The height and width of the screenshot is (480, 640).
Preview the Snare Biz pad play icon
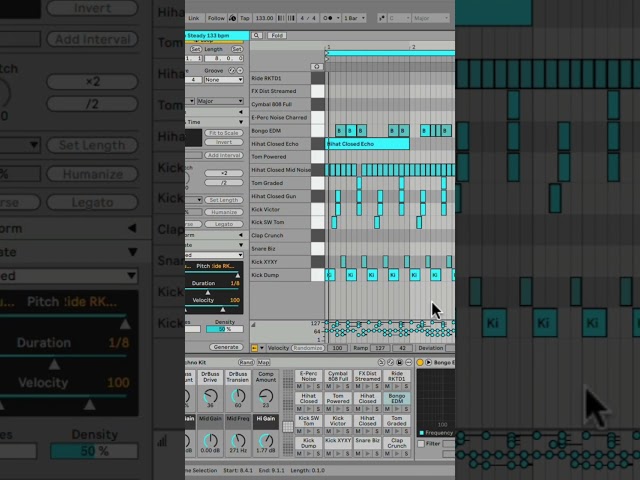coord(368,453)
